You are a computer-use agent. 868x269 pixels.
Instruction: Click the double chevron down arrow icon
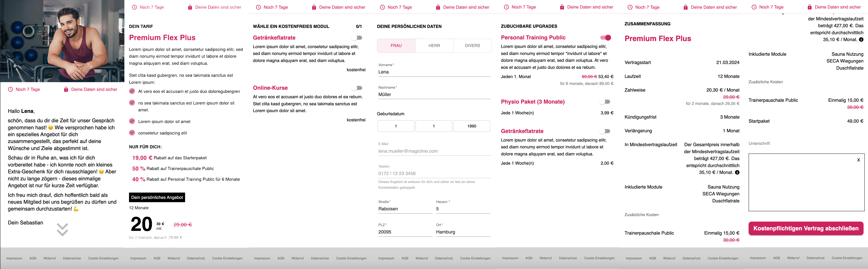[62, 230]
